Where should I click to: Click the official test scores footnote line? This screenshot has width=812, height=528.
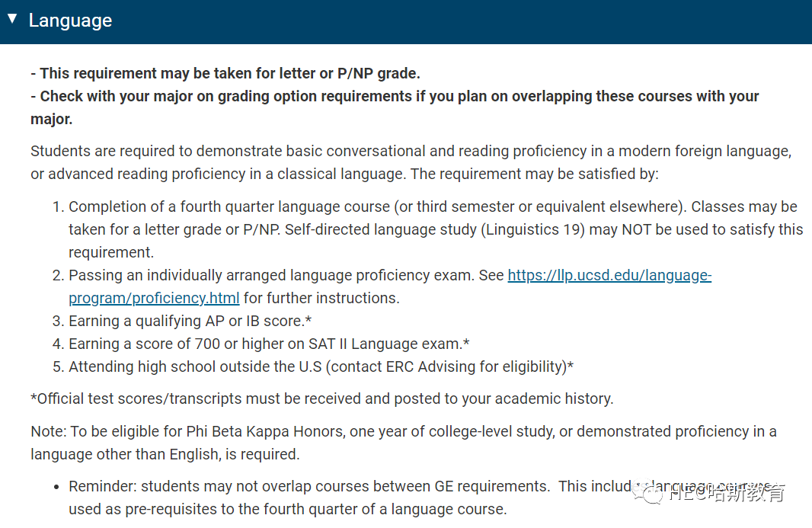[321, 399]
